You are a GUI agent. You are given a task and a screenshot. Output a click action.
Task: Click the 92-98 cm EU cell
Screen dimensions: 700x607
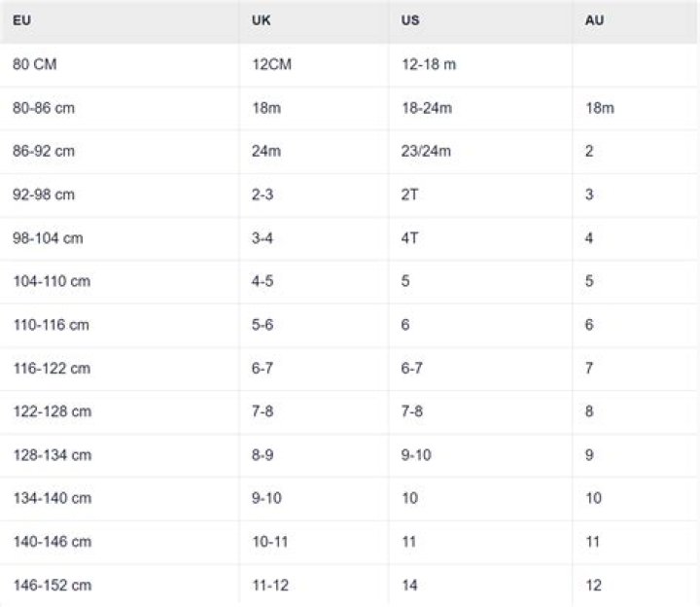tap(44, 195)
